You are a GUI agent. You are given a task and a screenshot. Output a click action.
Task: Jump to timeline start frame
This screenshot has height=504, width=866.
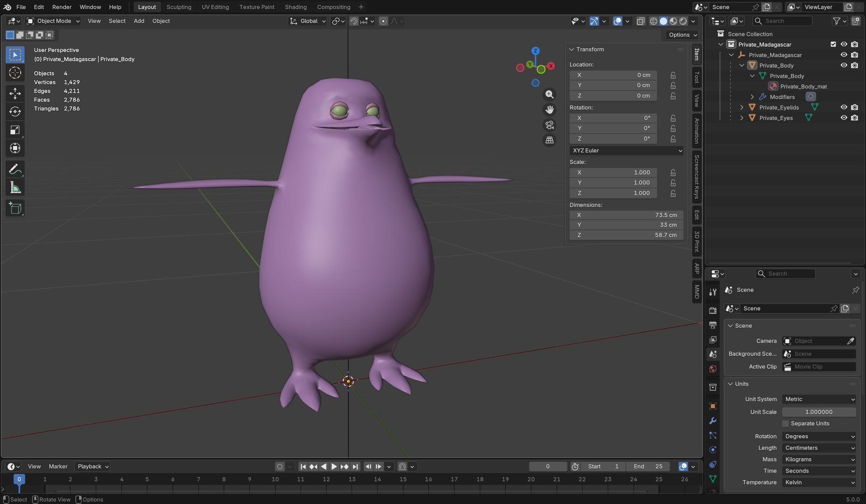[x=303, y=466]
